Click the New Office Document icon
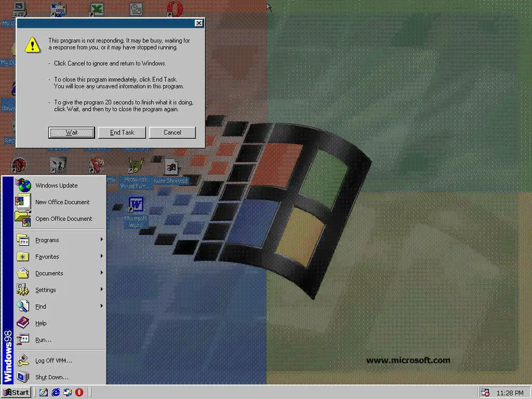The height and width of the screenshot is (399, 532). (x=23, y=202)
